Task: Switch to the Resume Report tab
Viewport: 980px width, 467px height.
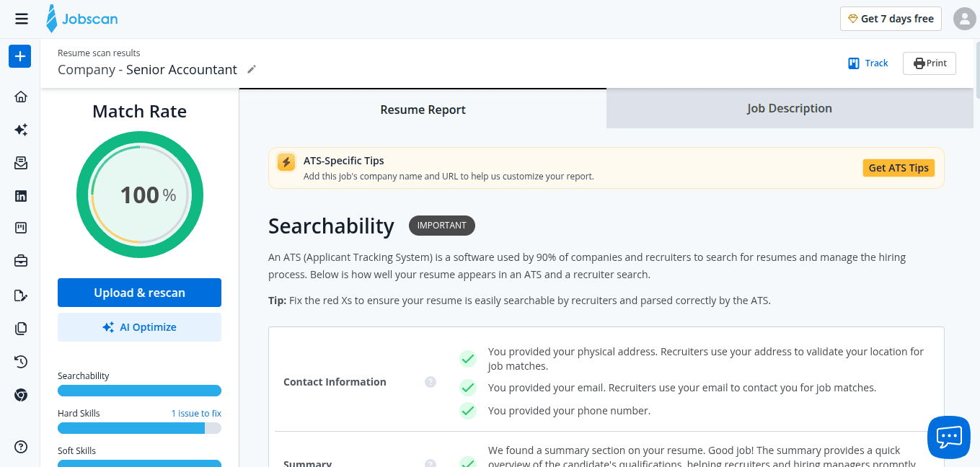Action: [x=423, y=110]
